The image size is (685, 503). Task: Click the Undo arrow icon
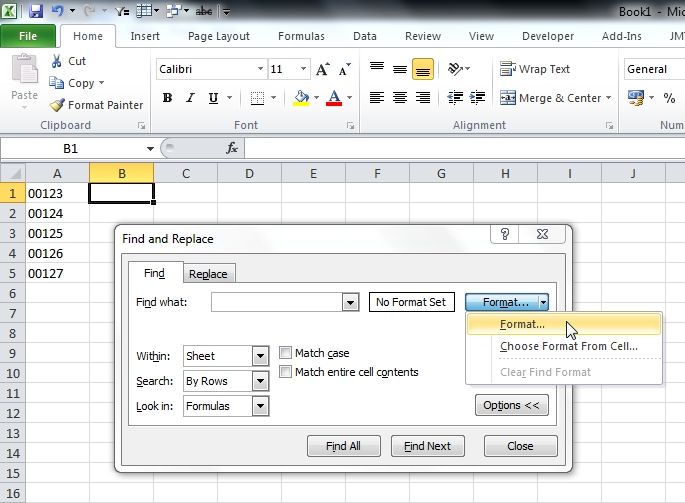pyautogui.click(x=58, y=10)
